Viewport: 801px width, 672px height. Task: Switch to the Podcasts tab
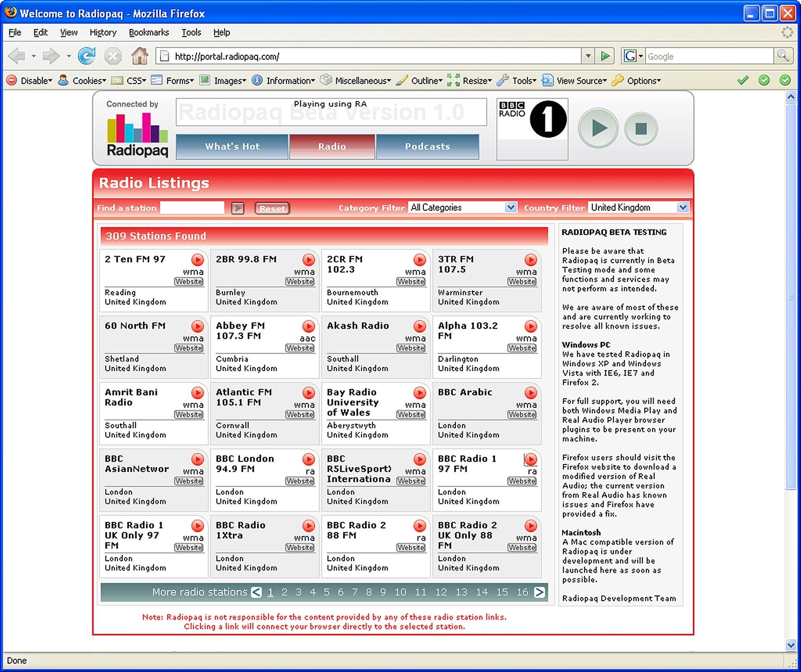(428, 146)
